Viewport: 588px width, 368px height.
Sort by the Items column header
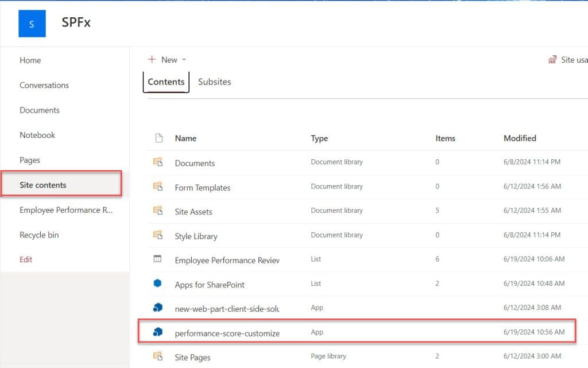click(446, 138)
